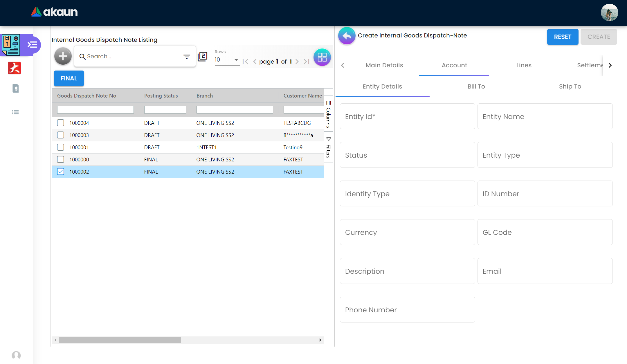Click the multi-page copy icon
The width and height of the screenshot is (627, 364).
click(203, 56)
